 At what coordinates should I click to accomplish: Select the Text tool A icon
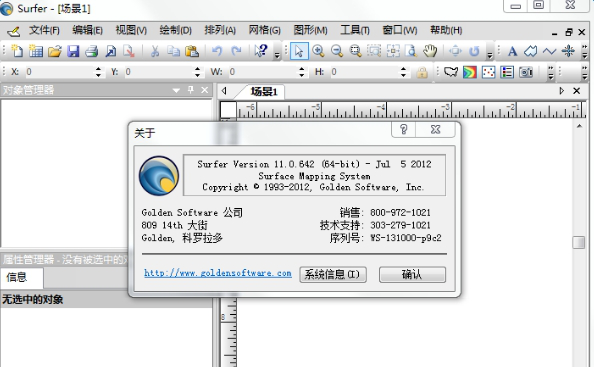point(513,51)
